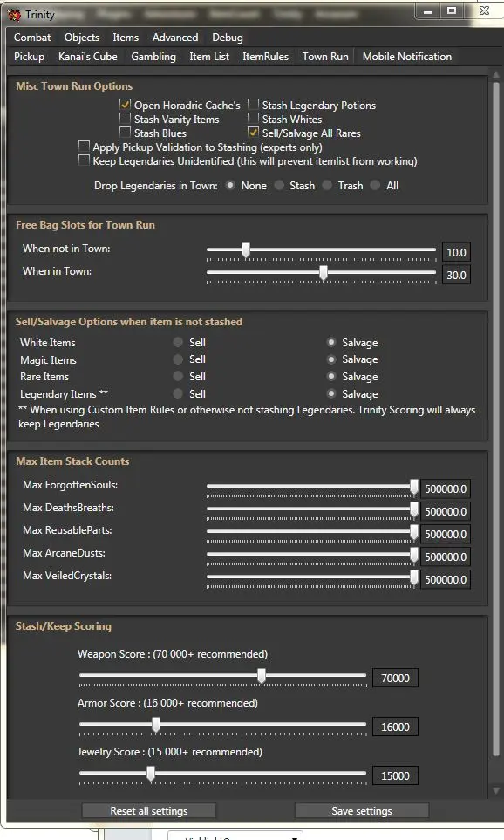Enable Stash Whites checkbox
The image size is (504, 840).
coord(253,118)
